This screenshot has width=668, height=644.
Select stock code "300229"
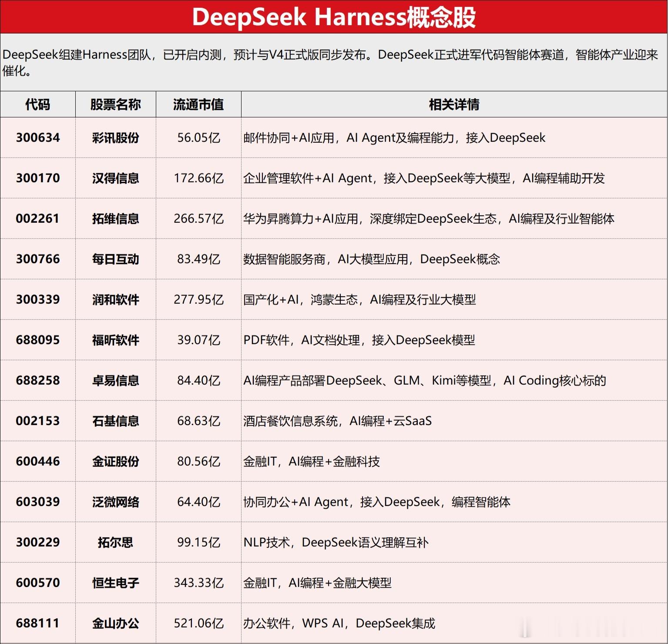point(38,542)
